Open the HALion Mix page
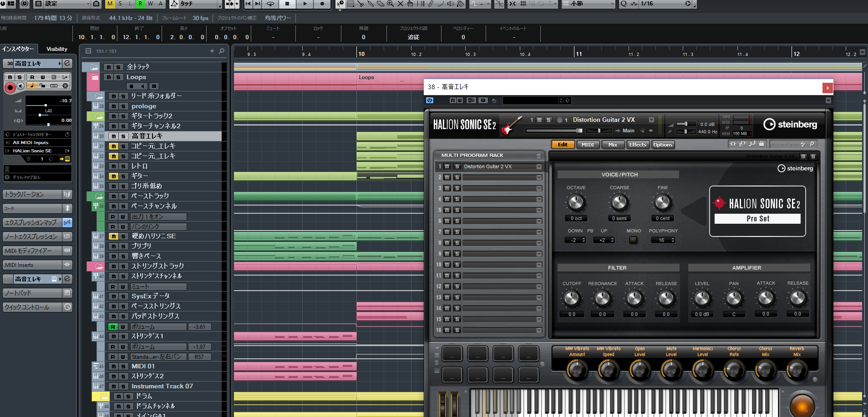The width and height of the screenshot is (868, 417). pyautogui.click(x=613, y=145)
